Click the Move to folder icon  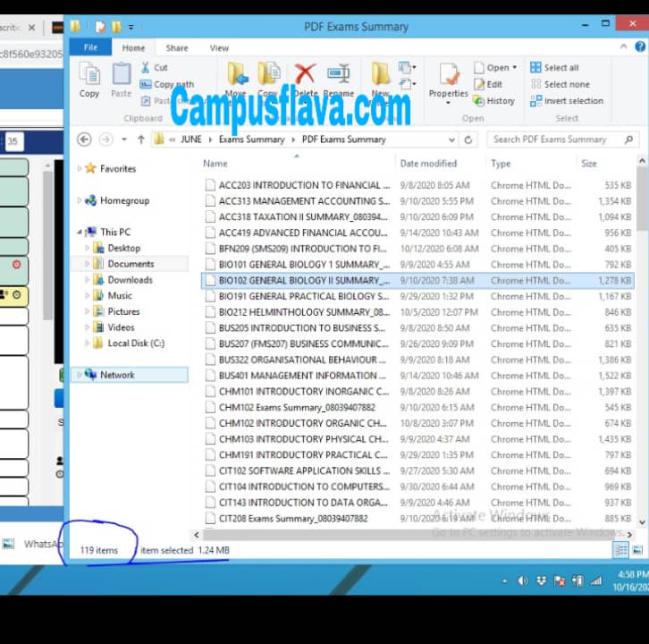[237, 73]
